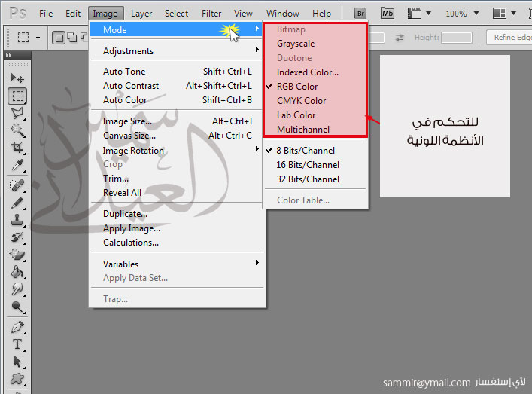532x394 pixels.
Task: Select the Dodge tool
Action: coord(17,307)
